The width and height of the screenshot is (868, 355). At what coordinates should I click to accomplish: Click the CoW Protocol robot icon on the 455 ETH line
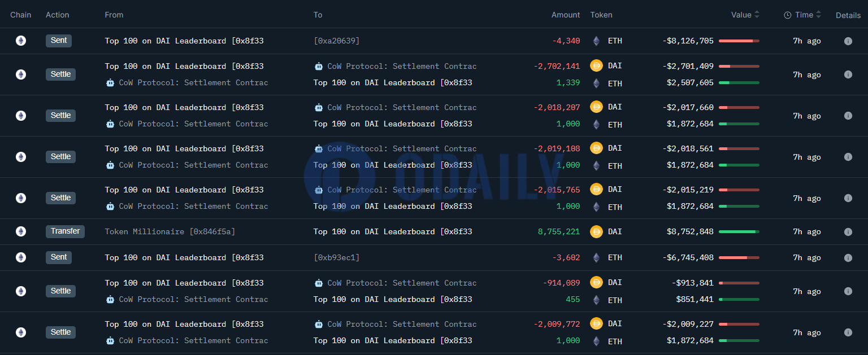110,299
